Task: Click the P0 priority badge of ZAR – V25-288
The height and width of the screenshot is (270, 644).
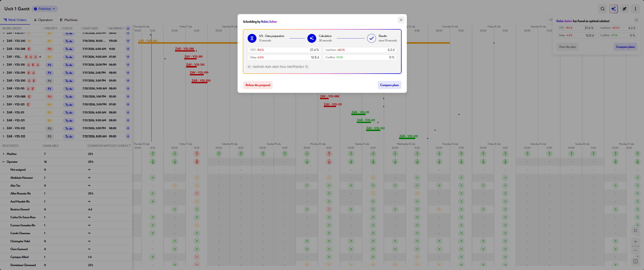Action: pos(49,49)
